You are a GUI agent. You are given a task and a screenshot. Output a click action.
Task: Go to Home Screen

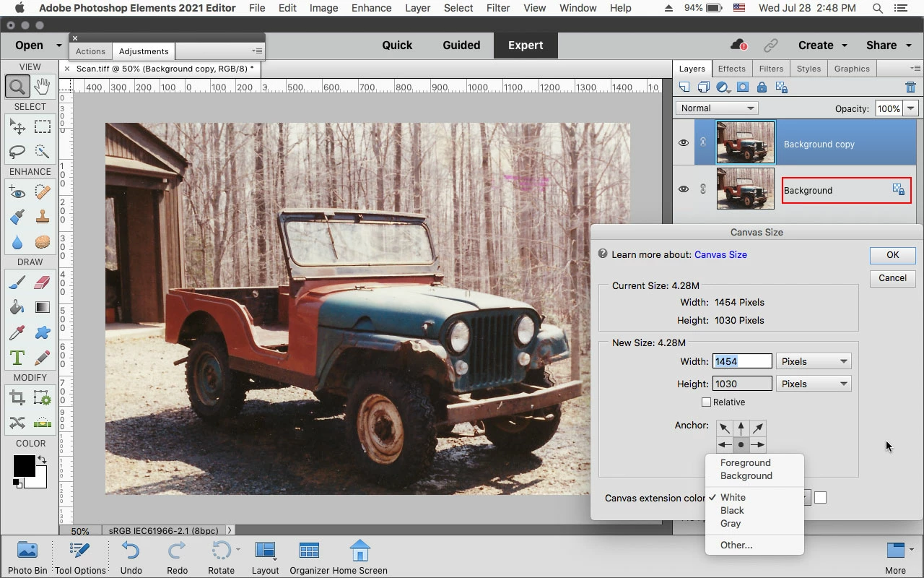(x=359, y=557)
